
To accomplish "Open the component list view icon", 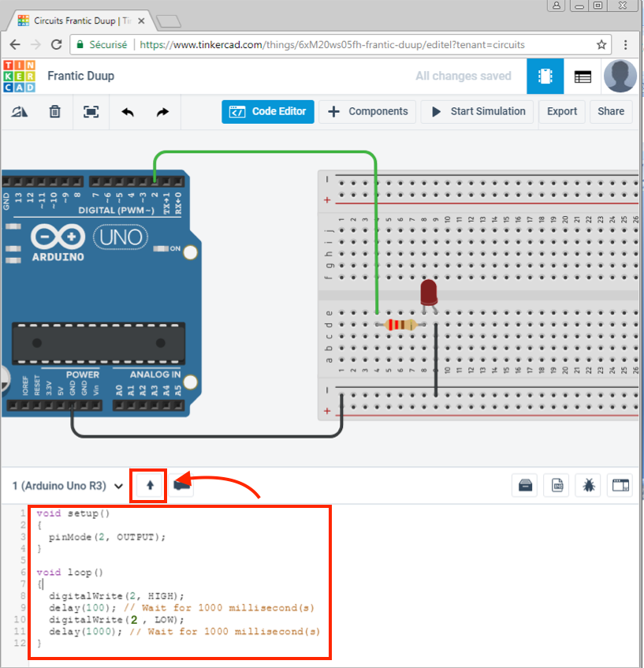I will [583, 77].
